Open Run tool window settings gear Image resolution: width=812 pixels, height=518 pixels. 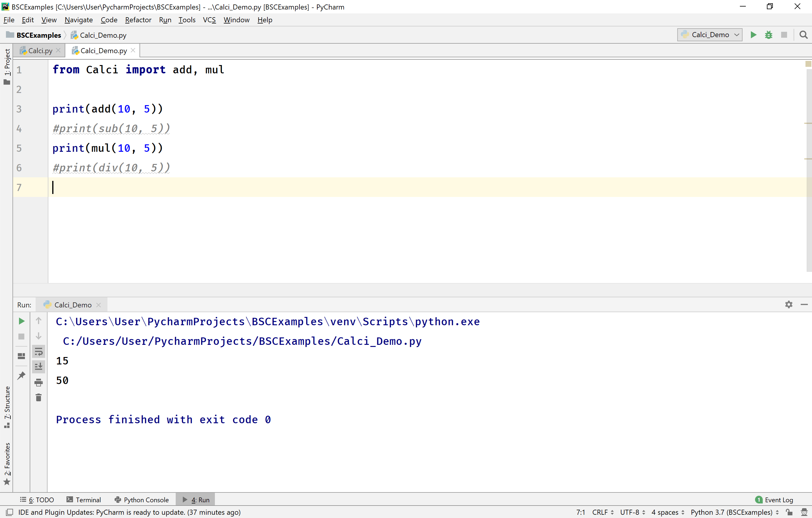click(789, 304)
